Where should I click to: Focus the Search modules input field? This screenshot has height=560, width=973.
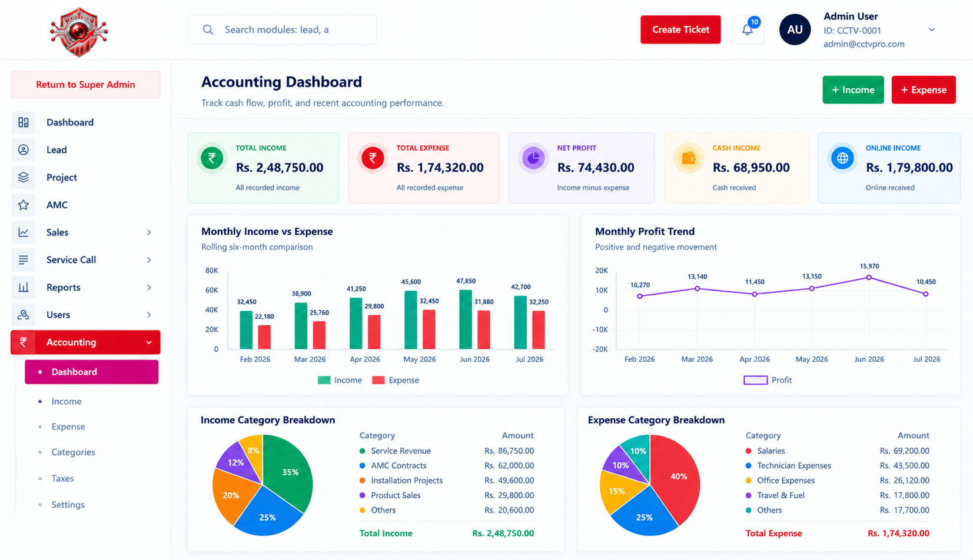coord(283,29)
